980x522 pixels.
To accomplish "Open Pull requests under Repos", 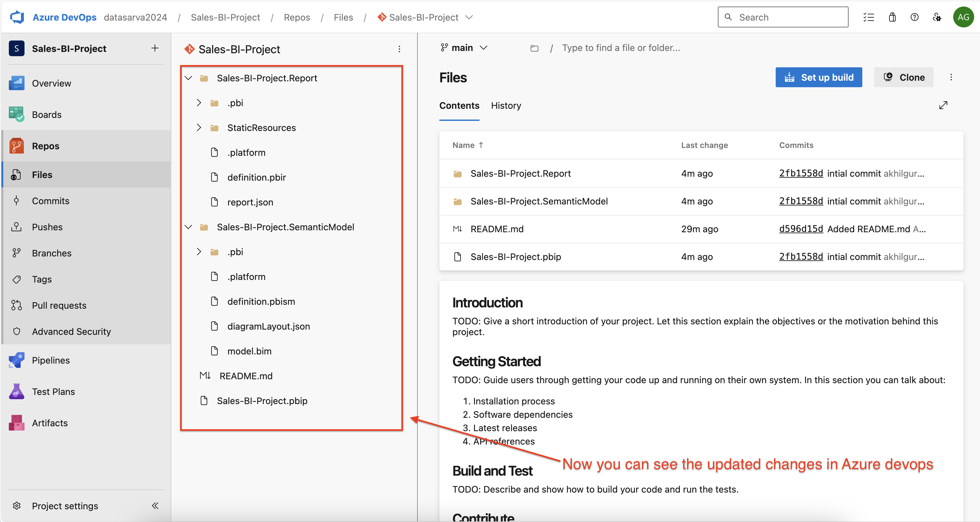I will [86, 305].
